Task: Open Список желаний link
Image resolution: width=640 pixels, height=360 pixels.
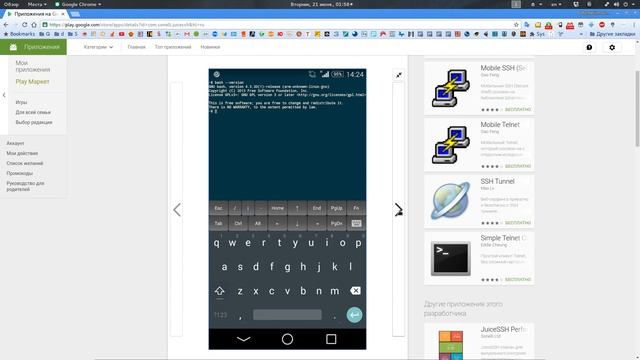Action: coord(24,163)
